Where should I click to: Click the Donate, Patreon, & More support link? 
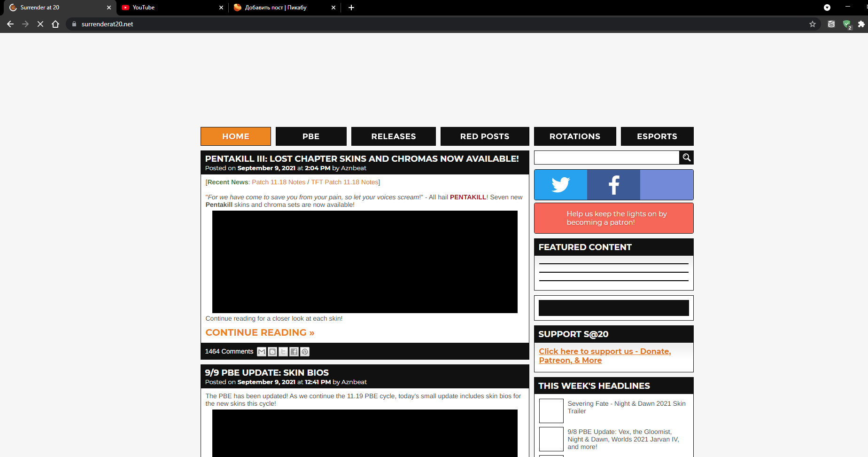pyautogui.click(x=605, y=355)
